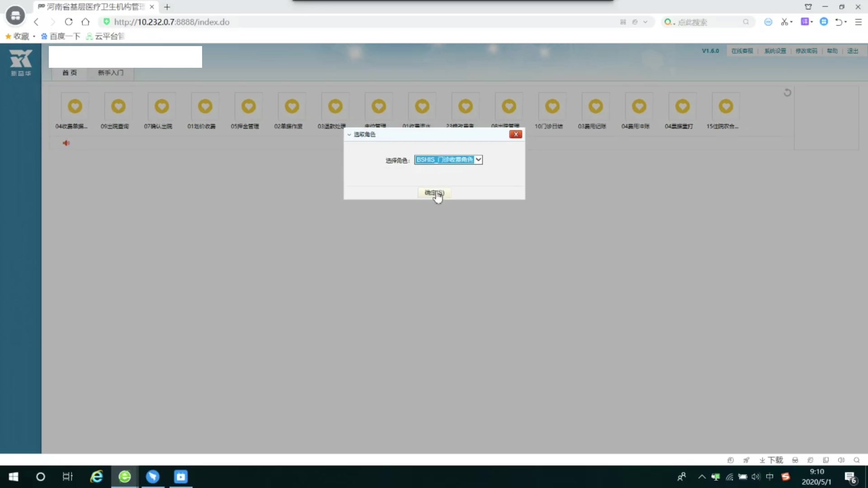Toggle the 中 input method indicator
Image resolution: width=868 pixels, height=488 pixels.
[770, 477]
